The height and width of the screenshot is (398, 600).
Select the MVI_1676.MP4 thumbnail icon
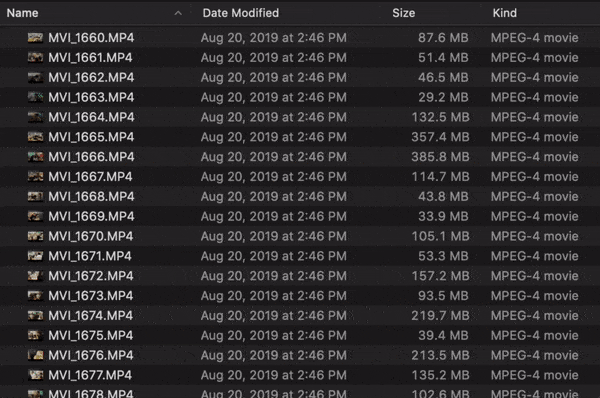click(x=35, y=356)
